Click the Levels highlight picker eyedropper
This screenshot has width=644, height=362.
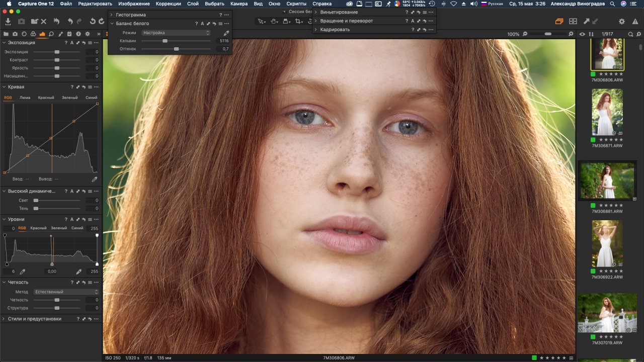coord(78,271)
